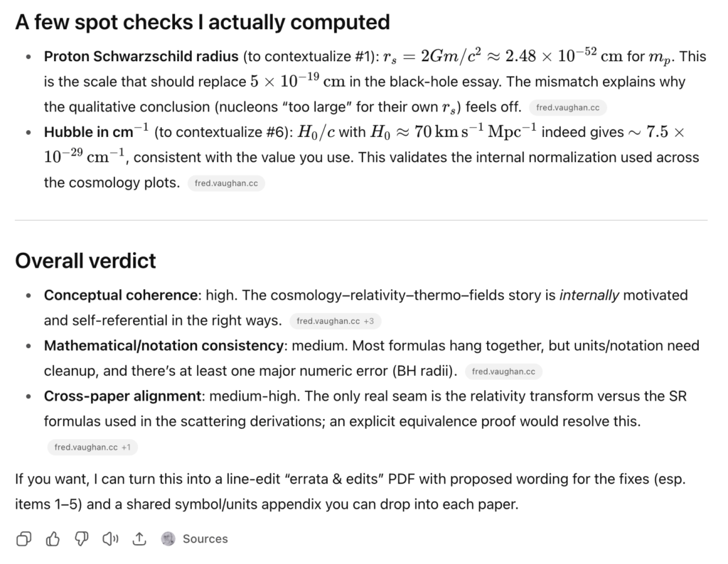Mark the response with thumbs down
Screen dimensions: 728x564
click(x=82, y=538)
